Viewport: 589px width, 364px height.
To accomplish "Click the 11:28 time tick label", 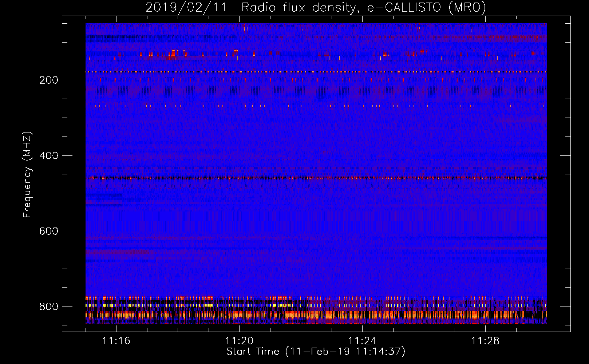I will click(x=485, y=341).
